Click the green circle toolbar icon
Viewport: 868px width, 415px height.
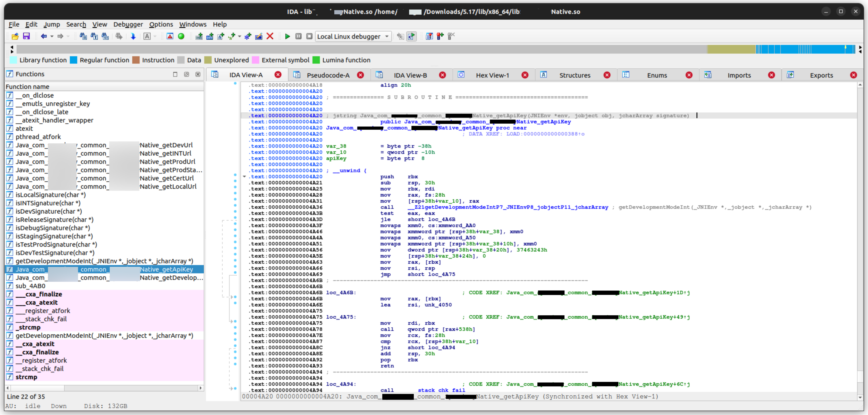coord(181,36)
